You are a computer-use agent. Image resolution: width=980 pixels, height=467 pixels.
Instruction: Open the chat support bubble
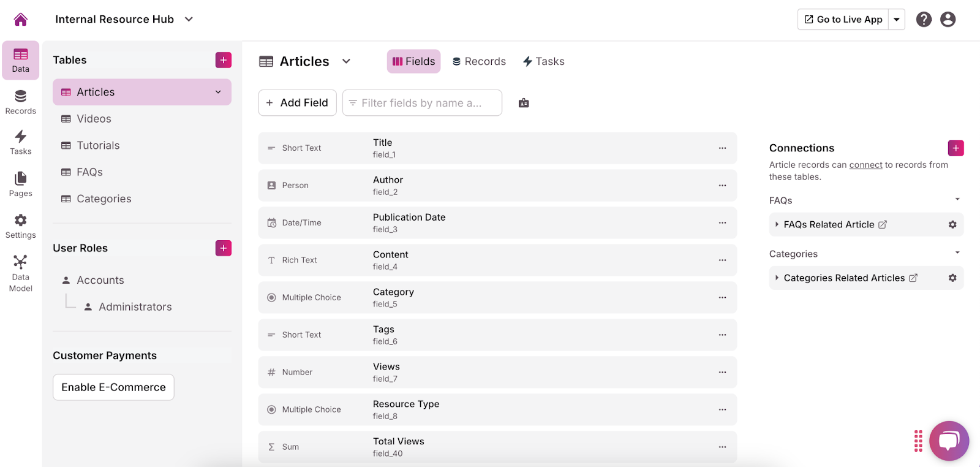pos(949,441)
